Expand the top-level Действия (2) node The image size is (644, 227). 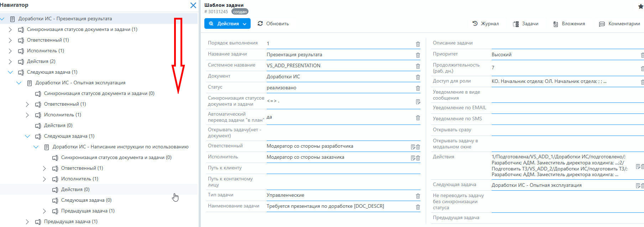click(x=10, y=62)
